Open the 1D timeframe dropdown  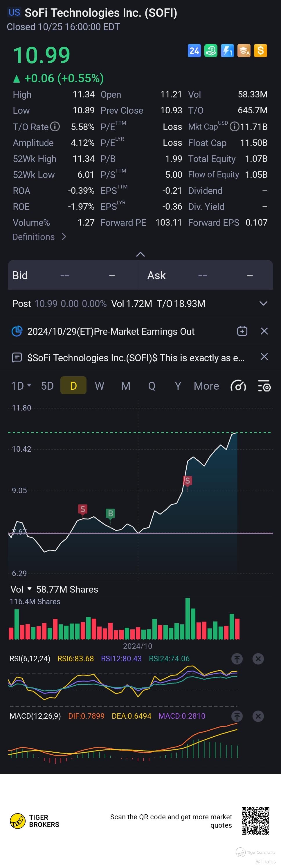(x=21, y=386)
